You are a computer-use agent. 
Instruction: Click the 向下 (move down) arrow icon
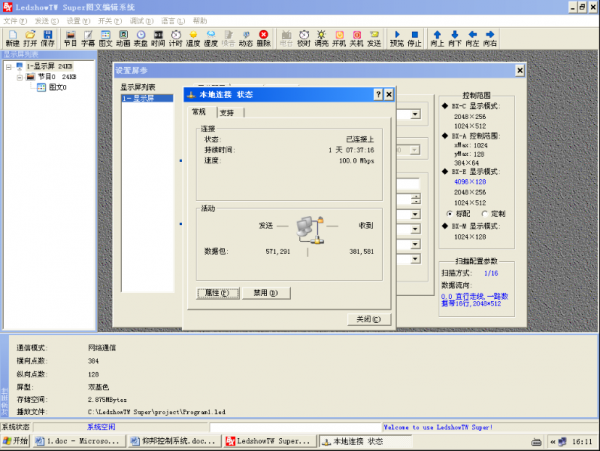tap(455, 39)
